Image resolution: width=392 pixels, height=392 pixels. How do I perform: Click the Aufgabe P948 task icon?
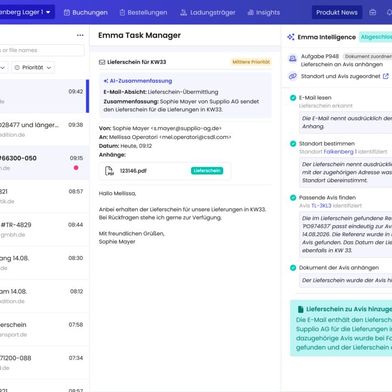coord(292,59)
